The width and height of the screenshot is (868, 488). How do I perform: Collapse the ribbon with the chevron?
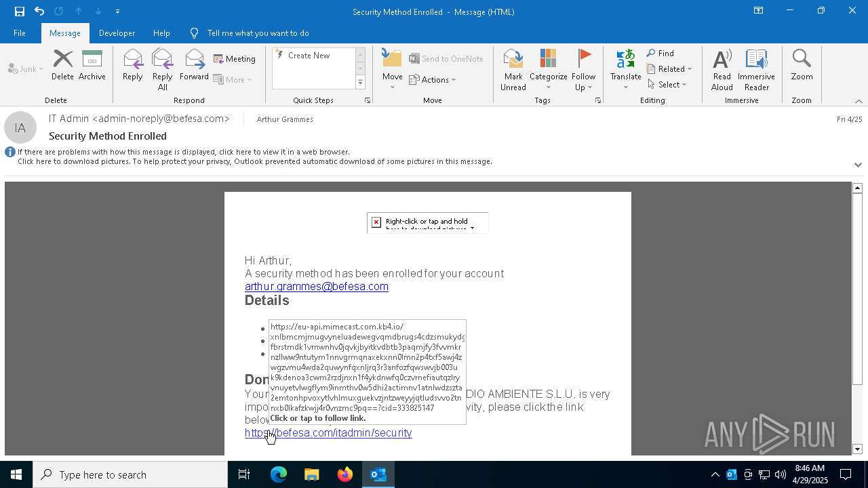pyautogui.click(x=859, y=101)
